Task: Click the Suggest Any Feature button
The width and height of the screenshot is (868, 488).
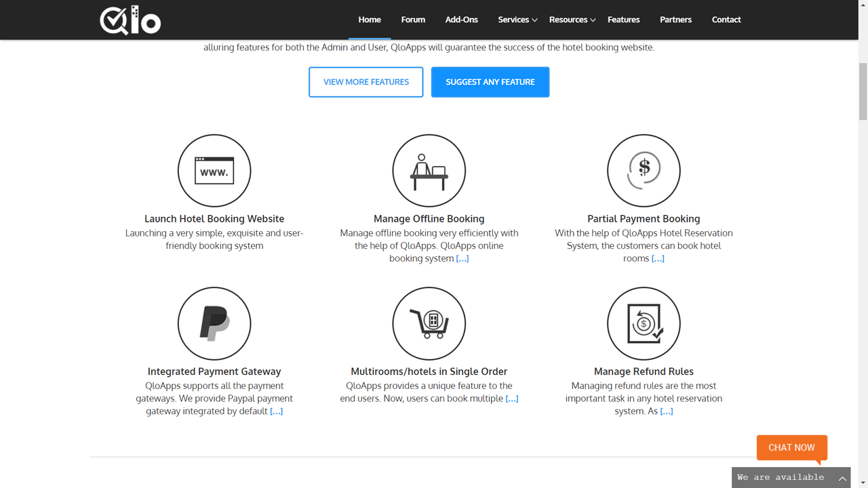Action: 490,82
